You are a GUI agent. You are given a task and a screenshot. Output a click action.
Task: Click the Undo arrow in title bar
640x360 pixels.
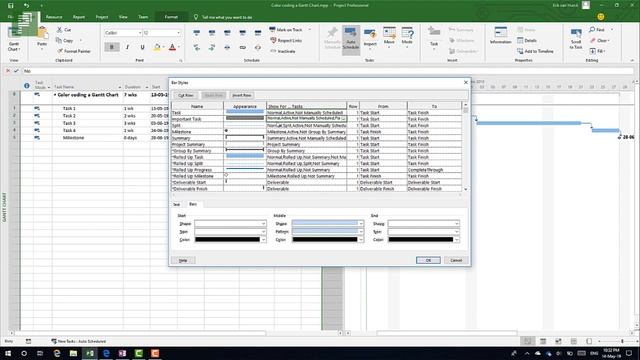click(26, 5)
